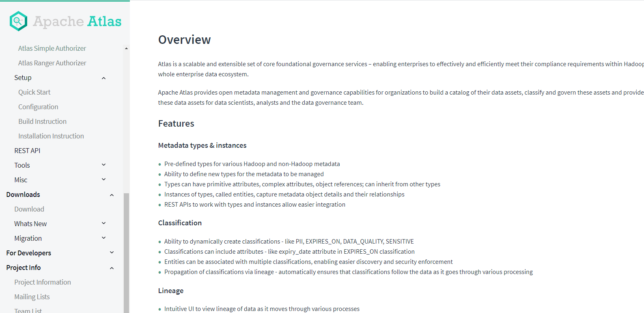This screenshot has width=644, height=313.
Task: Open the Quick Start page
Action: (34, 92)
